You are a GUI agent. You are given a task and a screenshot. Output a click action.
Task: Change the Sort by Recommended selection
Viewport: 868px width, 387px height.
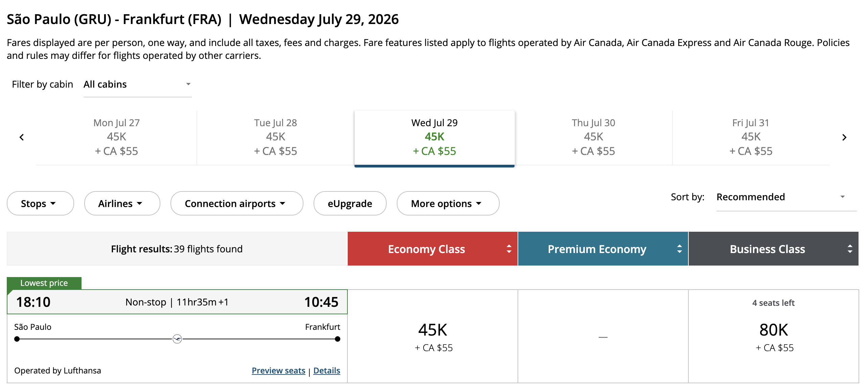point(785,197)
